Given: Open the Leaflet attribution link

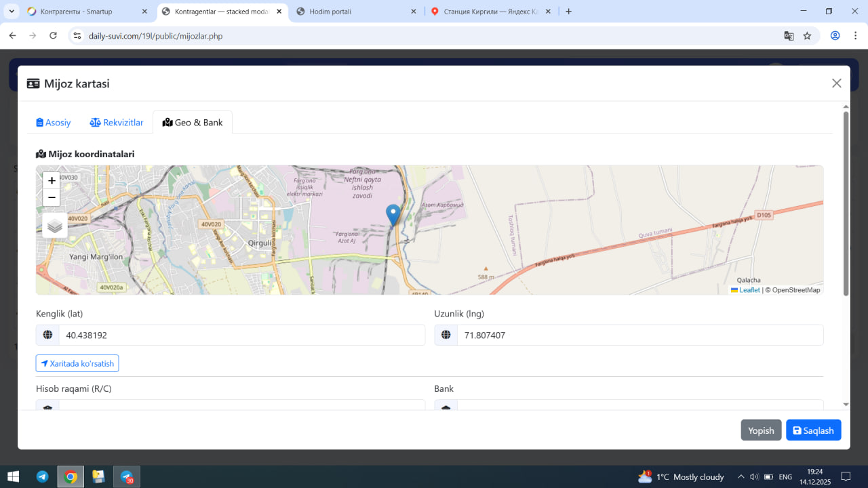Looking at the screenshot, I should tap(745, 290).
